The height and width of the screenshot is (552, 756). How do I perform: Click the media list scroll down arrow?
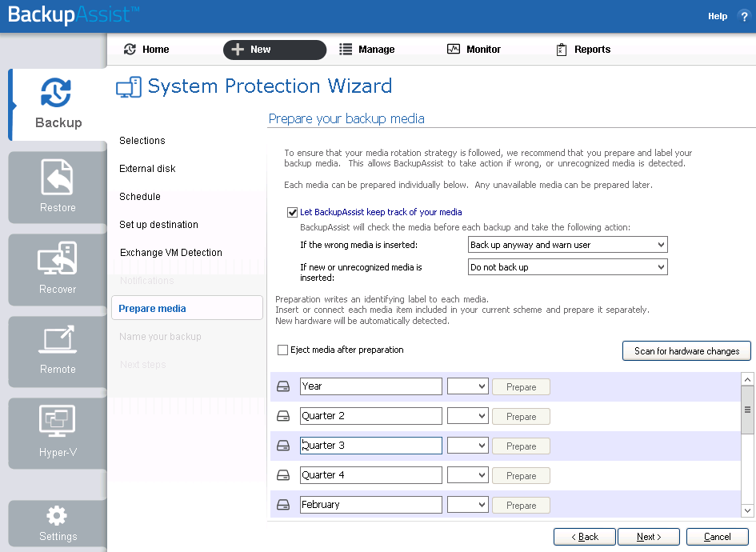pyautogui.click(x=747, y=510)
